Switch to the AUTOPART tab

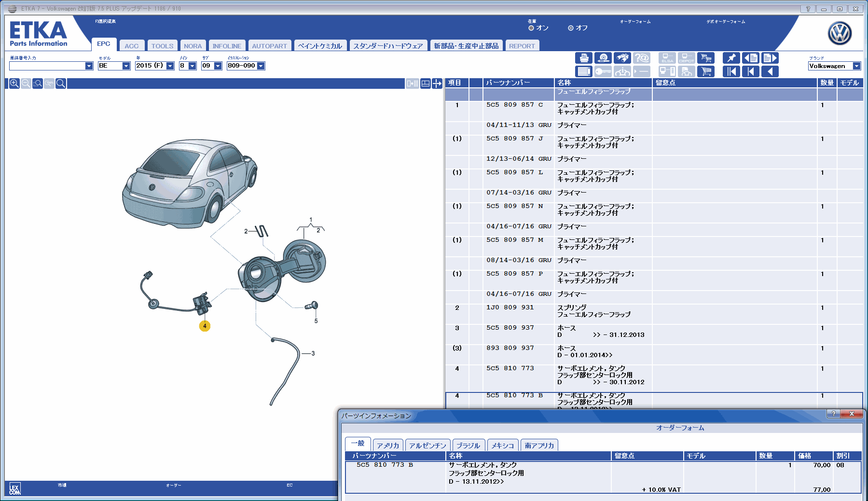pos(269,46)
